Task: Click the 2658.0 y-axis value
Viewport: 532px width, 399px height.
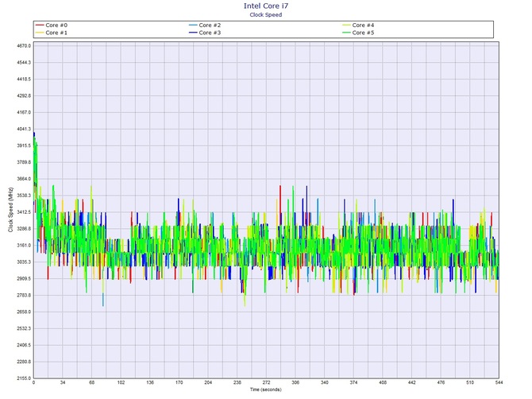Action: (24, 312)
